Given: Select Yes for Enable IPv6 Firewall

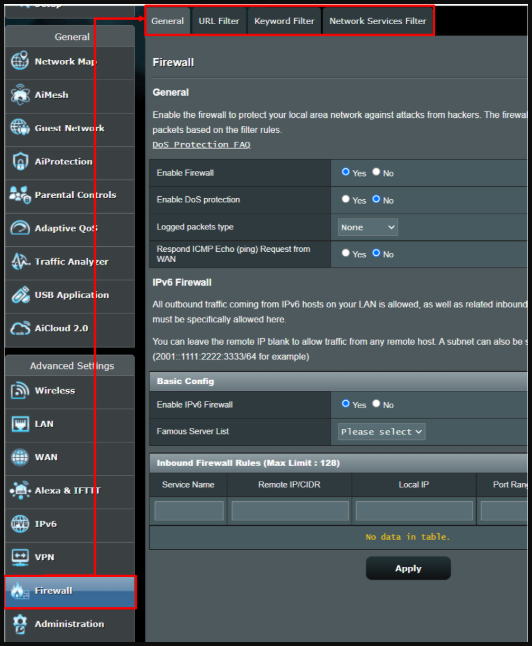Looking at the screenshot, I should click(345, 404).
